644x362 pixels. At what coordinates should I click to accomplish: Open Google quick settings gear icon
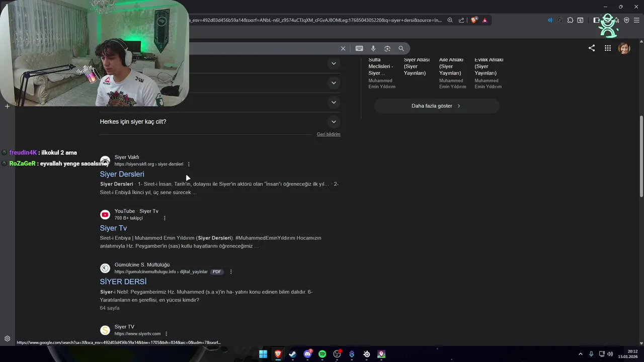click(7, 339)
